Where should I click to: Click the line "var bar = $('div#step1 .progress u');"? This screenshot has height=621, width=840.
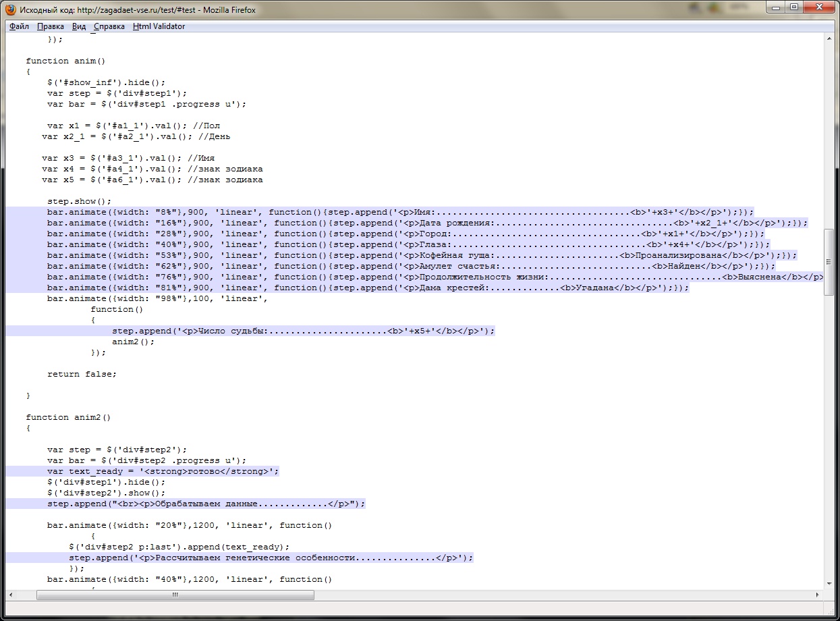coord(147,104)
